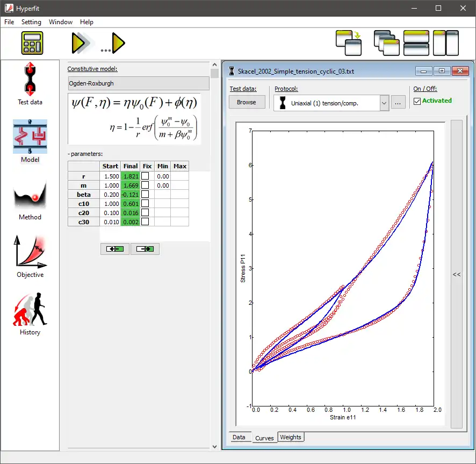Click the Browse button
476x464 pixels.
pyautogui.click(x=247, y=102)
